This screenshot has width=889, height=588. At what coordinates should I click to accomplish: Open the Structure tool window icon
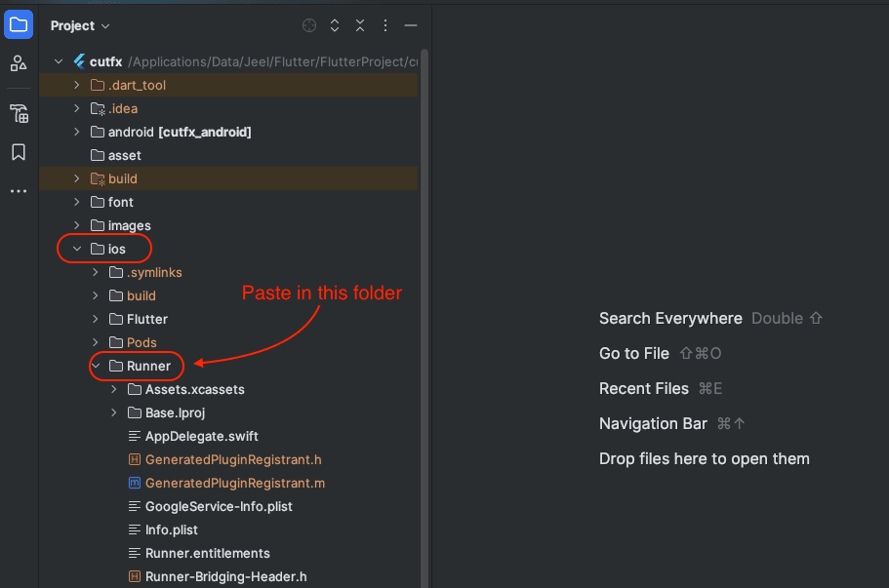coord(18,63)
